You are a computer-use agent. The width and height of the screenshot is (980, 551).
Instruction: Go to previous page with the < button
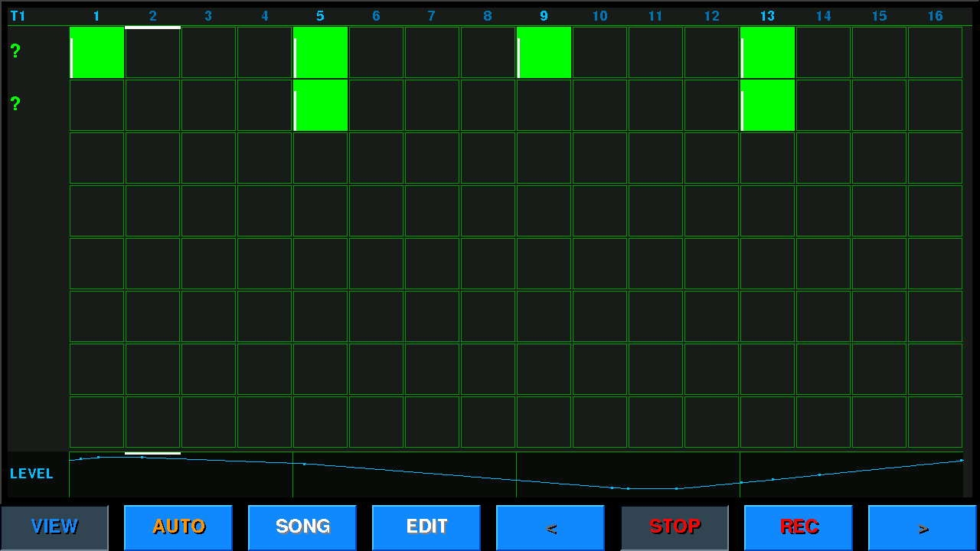tap(550, 527)
